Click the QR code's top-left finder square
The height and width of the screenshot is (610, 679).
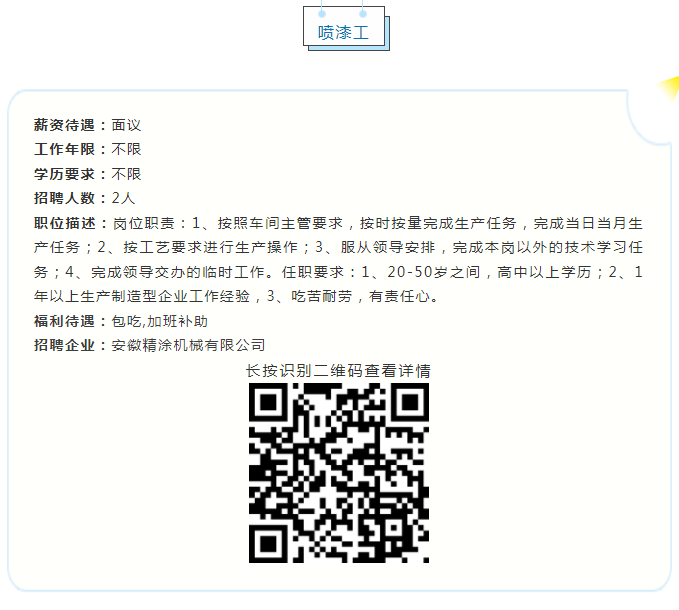pyautogui.click(x=268, y=402)
